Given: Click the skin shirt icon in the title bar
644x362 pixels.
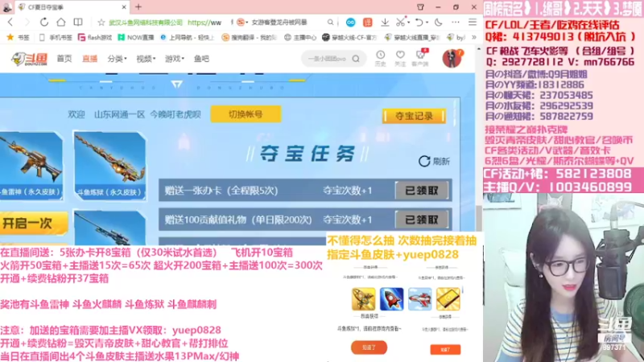Looking at the screenshot, I should (x=420, y=7).
